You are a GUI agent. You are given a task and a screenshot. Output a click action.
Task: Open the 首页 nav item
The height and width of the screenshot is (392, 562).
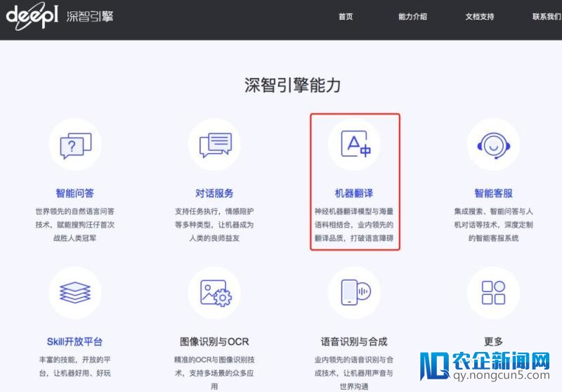pos(346,16)
